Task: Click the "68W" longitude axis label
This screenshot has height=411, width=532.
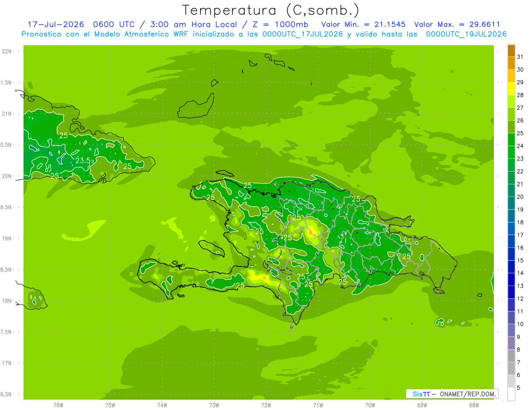Action: tap(474, 405)
